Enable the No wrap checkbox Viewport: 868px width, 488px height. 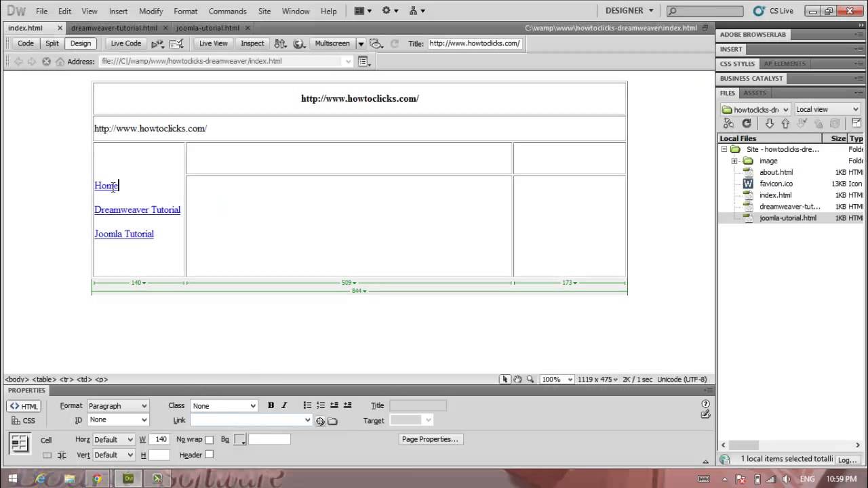point(209,440)
